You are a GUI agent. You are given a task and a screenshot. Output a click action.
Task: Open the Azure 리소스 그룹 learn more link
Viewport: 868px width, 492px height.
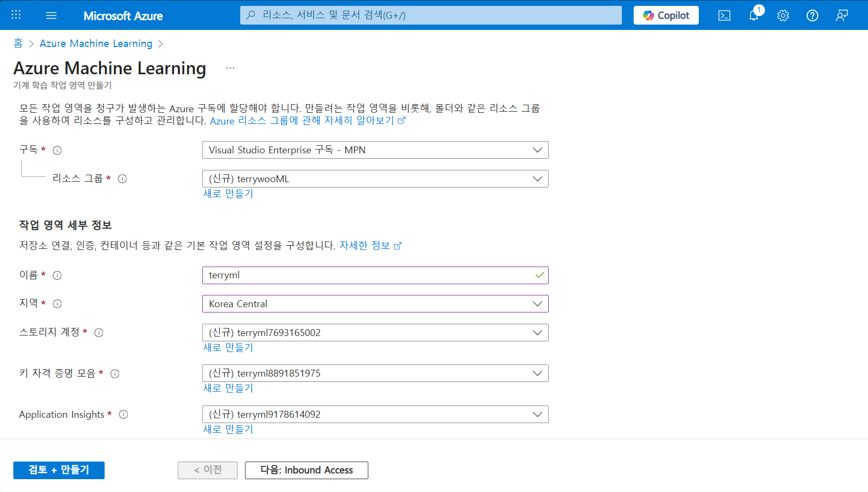pos(304,121)
